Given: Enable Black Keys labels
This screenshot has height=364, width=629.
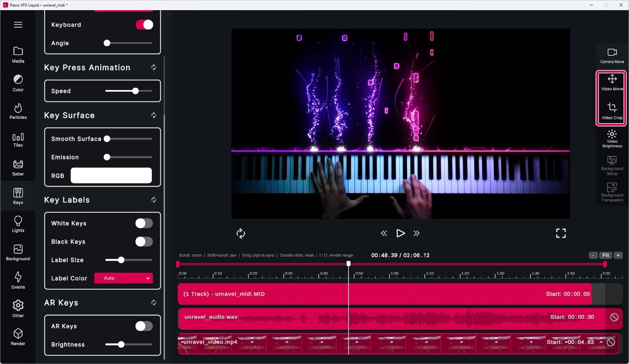Looking at the screenshot, I should (x=144, y=242).
